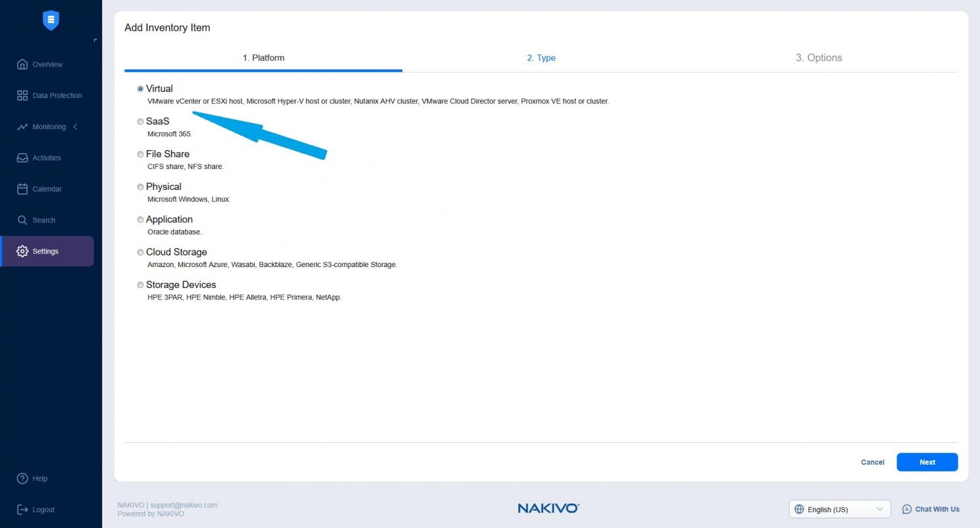Switch to the 1. Platform step tab
Viewport: 980px width, 528px height.
point(263,58)
